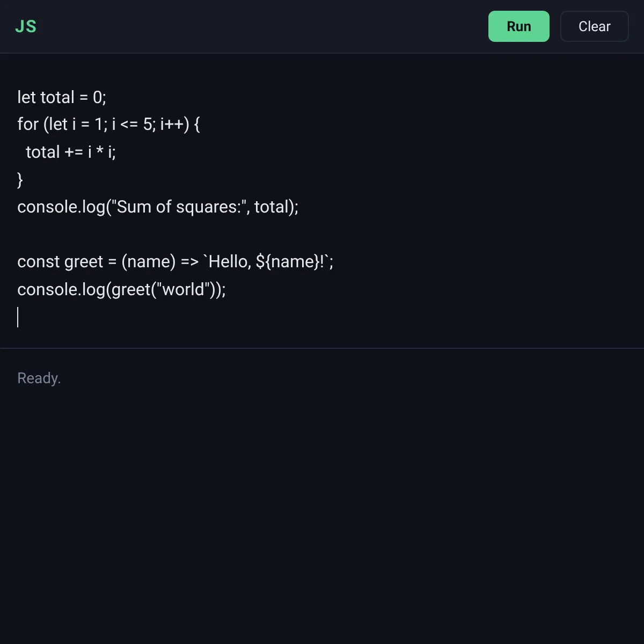This screenshot has height=644, width=644.
Task: Click the '(name)' parameter in greet
Action: [149, 261]
